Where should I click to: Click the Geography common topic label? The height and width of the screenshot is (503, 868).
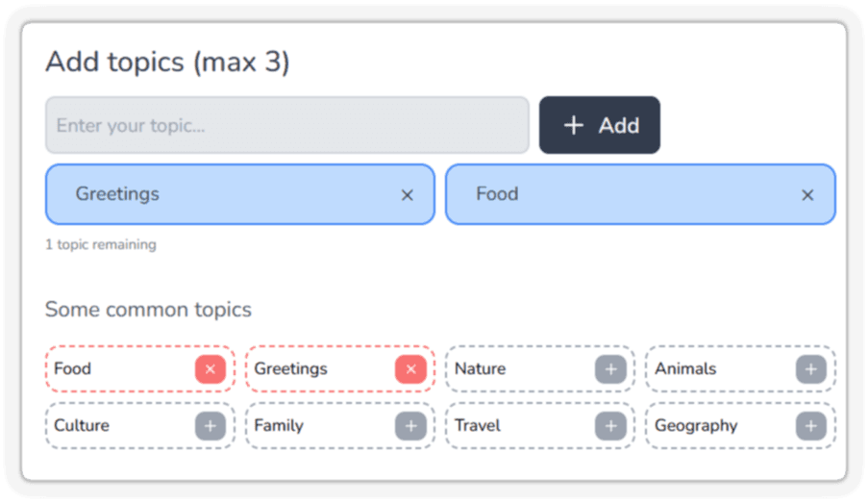696,426
